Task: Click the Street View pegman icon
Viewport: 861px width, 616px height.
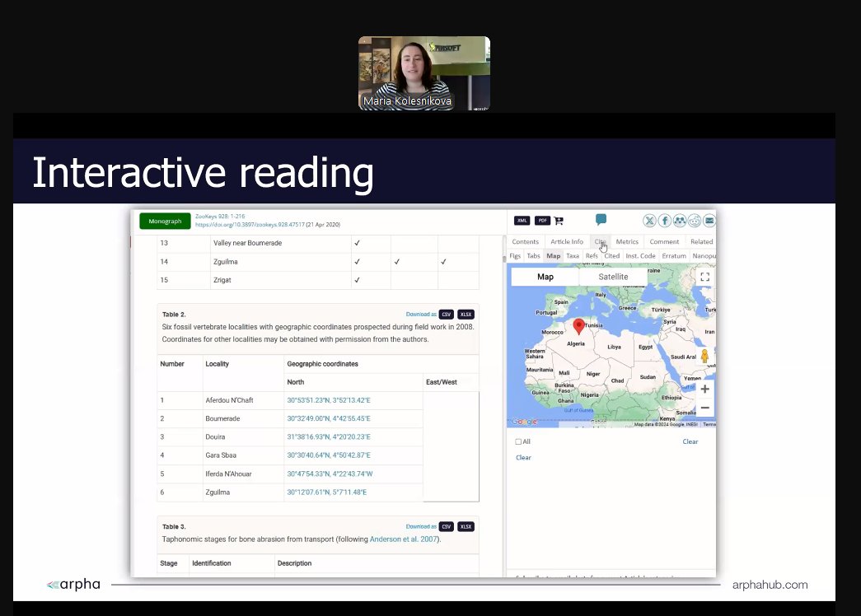Action: pos(704,356)
